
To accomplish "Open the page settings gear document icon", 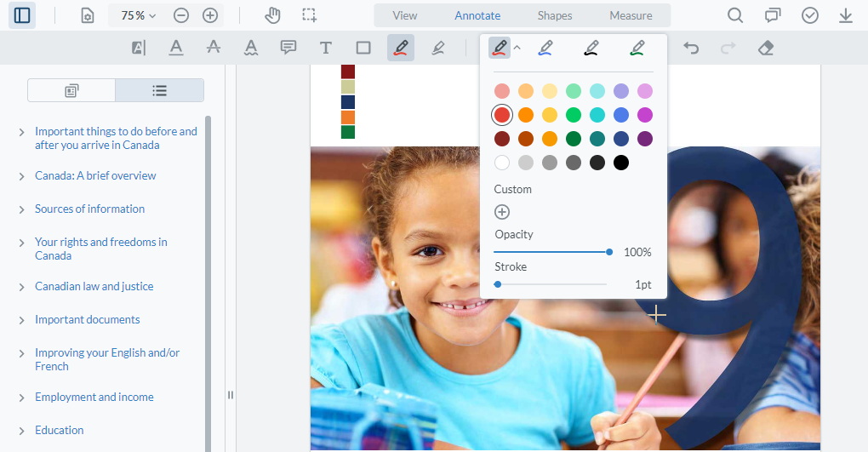I will point(88,15).
